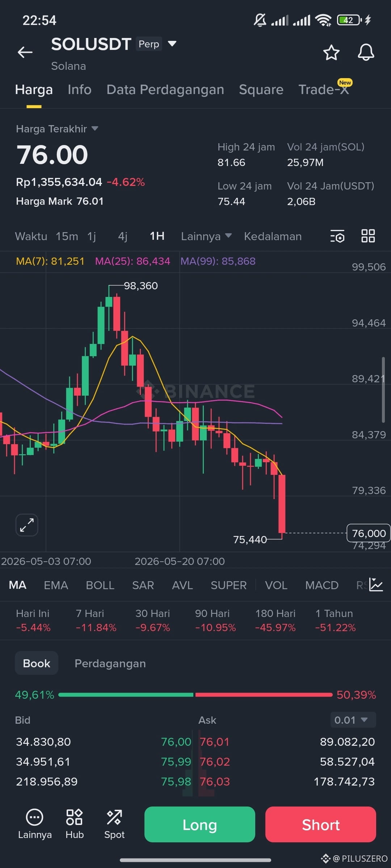Select the Book tab

[x=37, y=663]
